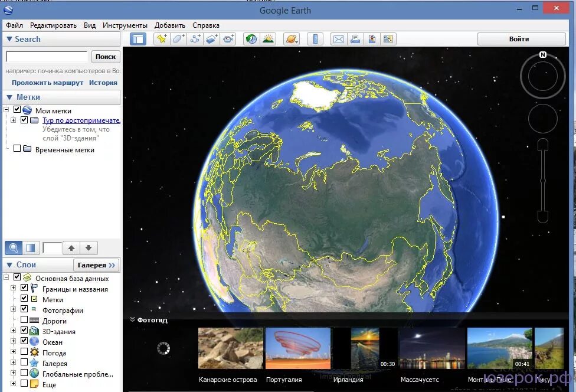Record a tour with camera icon
The height and width of the screenshot is (392, 576).
pyautogui.click(x=228, y=39)
